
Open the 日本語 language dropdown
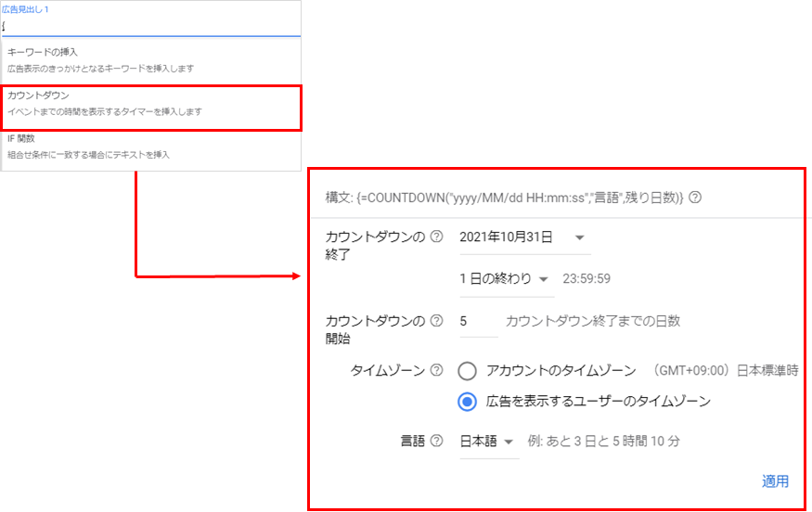tap(488, 442)
